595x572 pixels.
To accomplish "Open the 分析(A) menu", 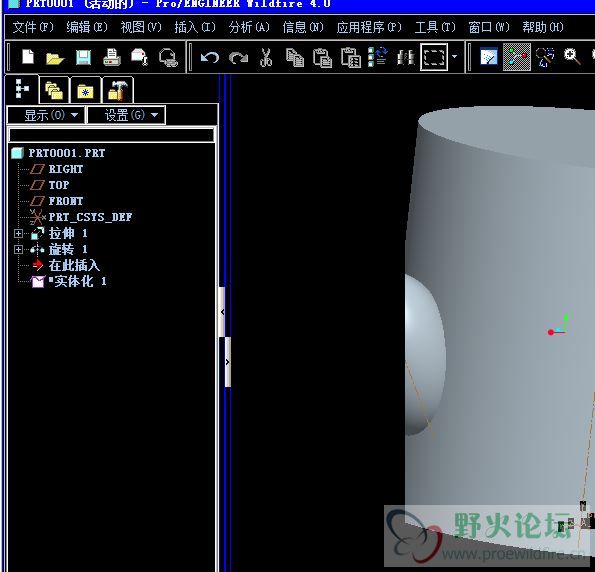I will click(249, 27).
